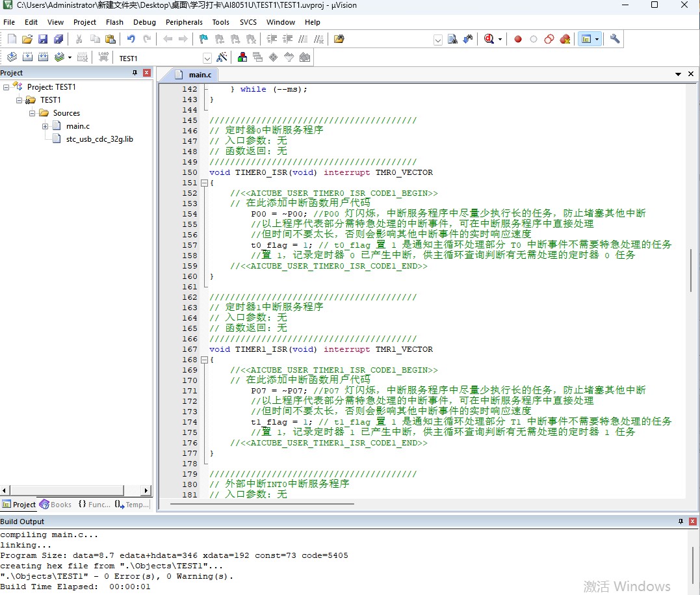This screenshot has width=700, height=595.
Task: Navigate forwards with the right arrow icon
Action: coord(183,39)
